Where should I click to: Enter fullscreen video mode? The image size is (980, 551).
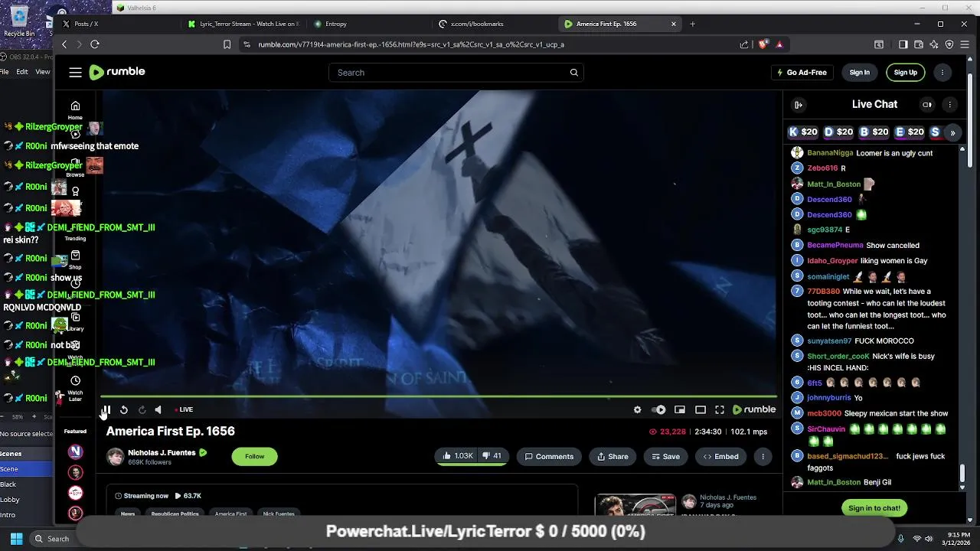point(720,410)
